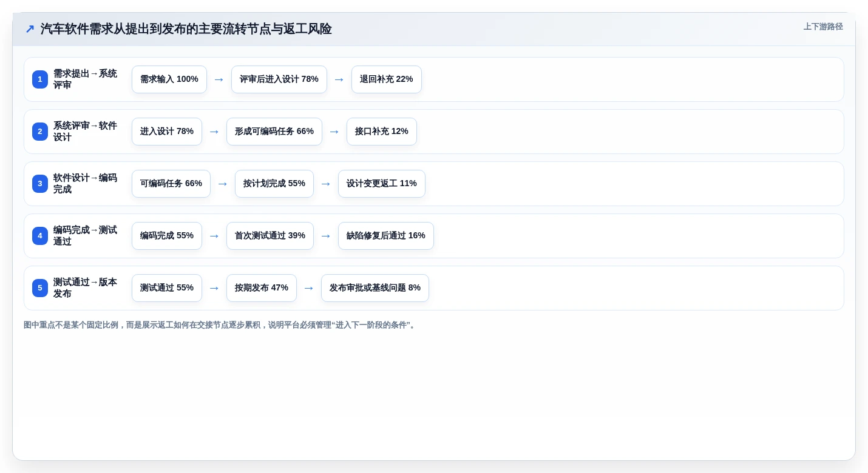The image size is (868, 473).
Task: Click the 接口补充 12% node
Action: (x=382, y=132)
